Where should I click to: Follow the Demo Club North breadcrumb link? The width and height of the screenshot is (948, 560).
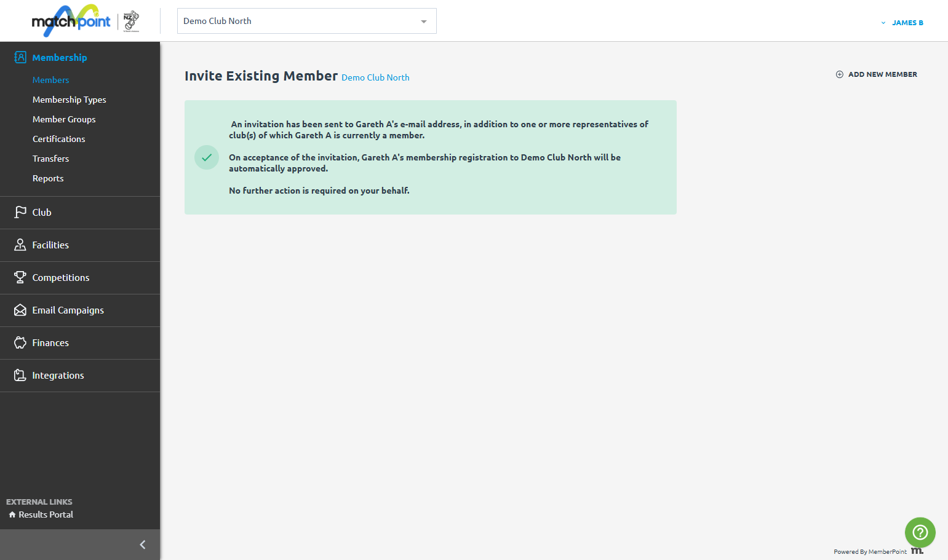375,77
